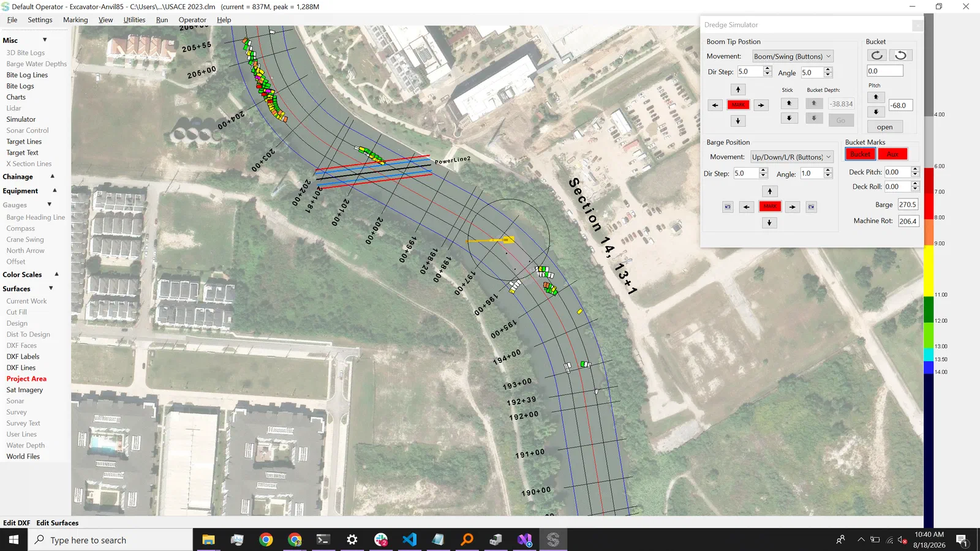Image resolution: width=980 pixels, height=551 pixels.
Task: Raise the Stick with up arrow
Action: point(789,103)
